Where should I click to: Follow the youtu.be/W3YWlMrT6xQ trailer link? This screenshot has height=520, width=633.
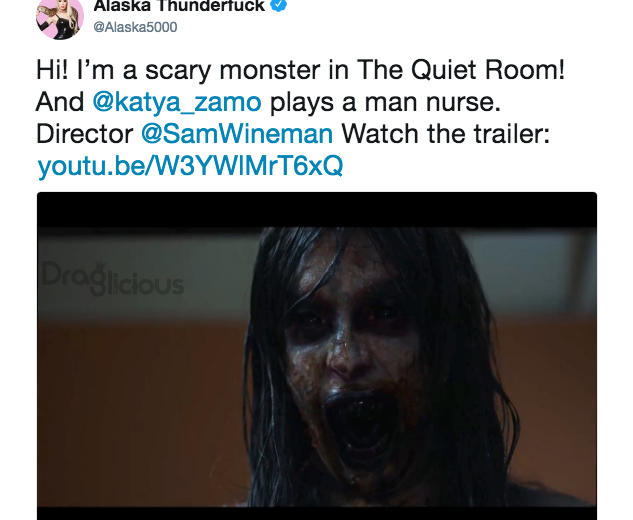click(x=190, y=166)
